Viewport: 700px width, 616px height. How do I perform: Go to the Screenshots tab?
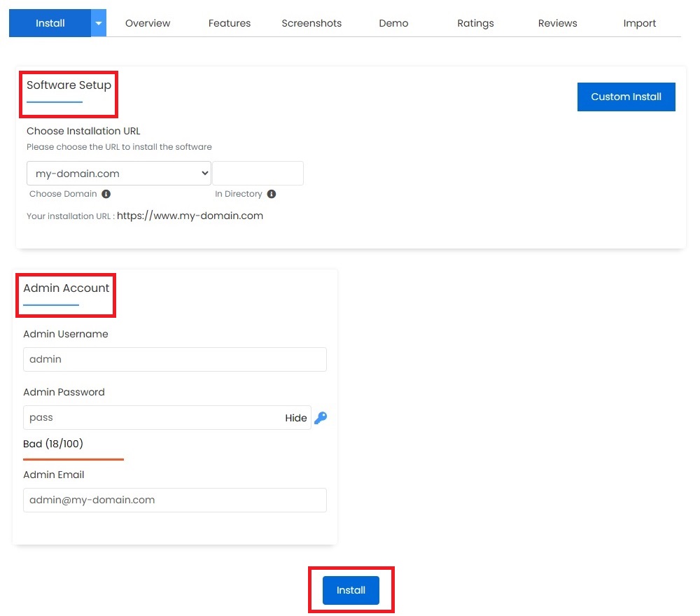[x=311, y=23]
